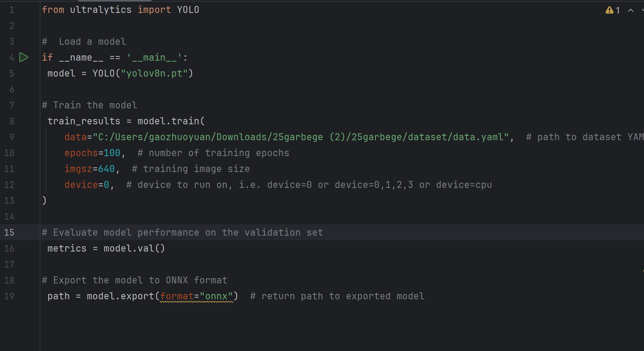Click the underlined format="onnx" argument

(x=196, y=296)
